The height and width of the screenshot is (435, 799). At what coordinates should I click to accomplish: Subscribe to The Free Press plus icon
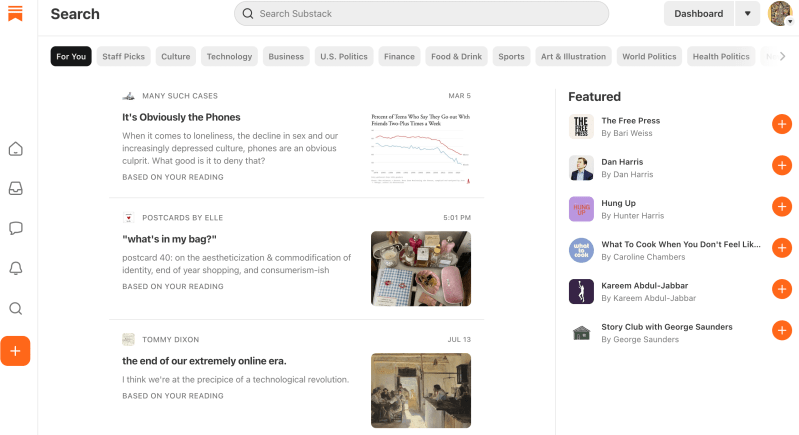point(782,124)
